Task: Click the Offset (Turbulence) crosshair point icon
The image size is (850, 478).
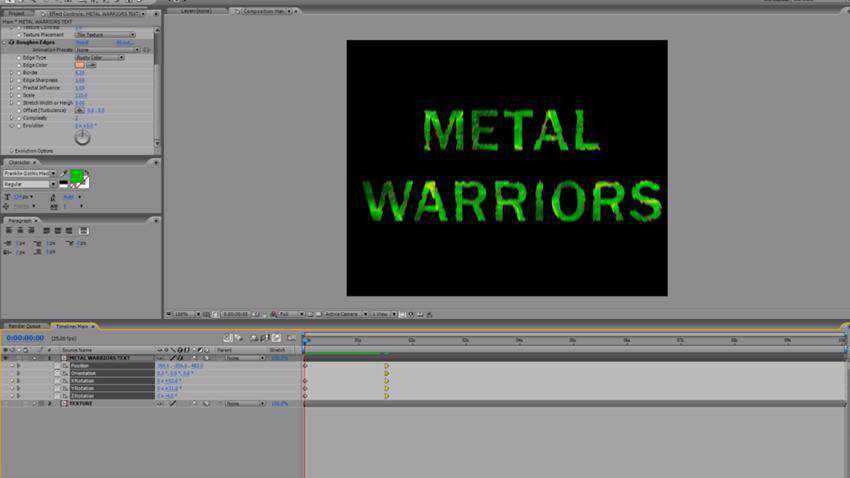Action: 80,110
